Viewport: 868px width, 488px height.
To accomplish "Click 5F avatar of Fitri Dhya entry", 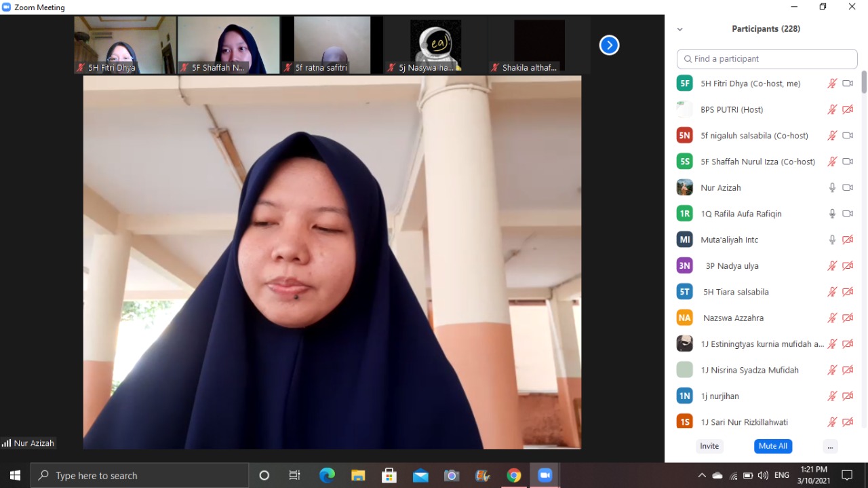I will pos(685,83).
